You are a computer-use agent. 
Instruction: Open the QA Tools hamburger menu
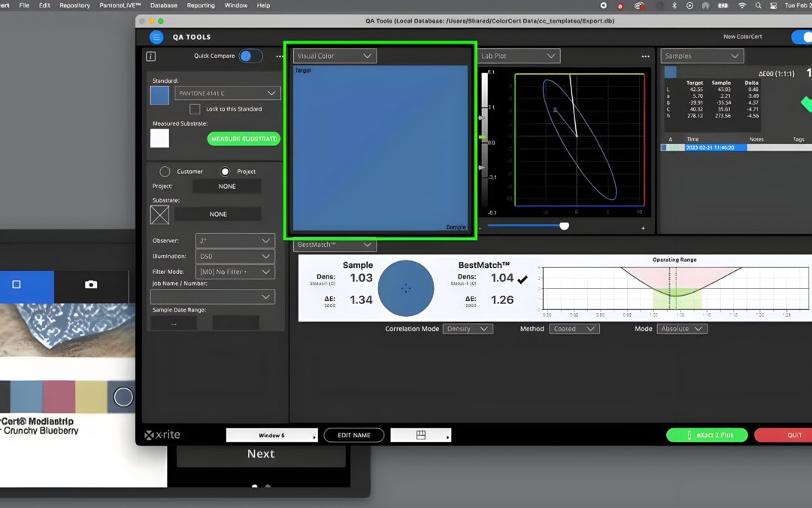tap(156, 37)
